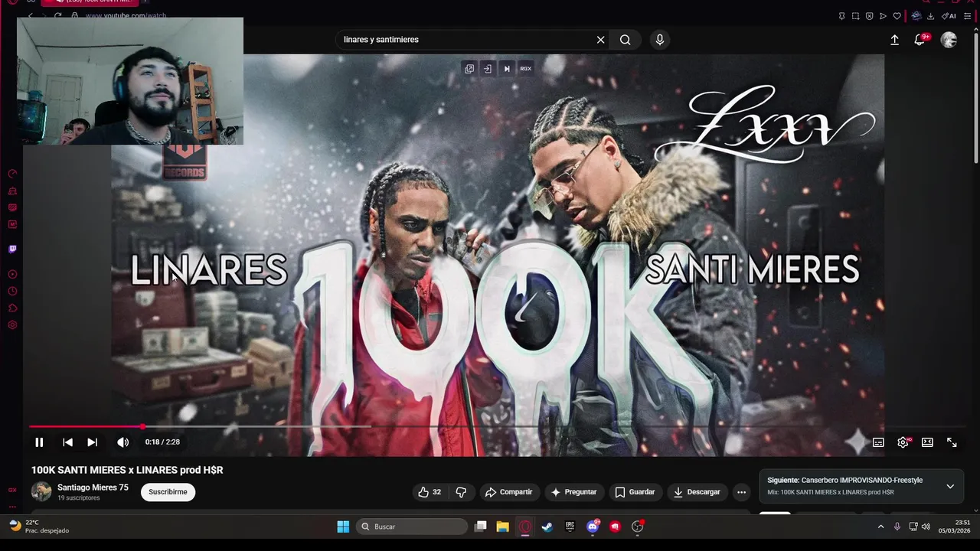The width and height of the screenshot is (980, 551).
Task: Click the detach to side panel icon
Action: [x=487, y=69]
